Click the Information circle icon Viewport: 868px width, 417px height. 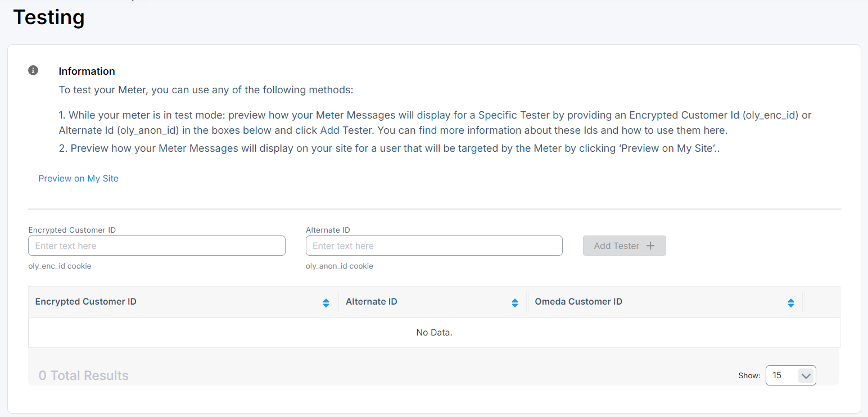[x=33, y=70]
